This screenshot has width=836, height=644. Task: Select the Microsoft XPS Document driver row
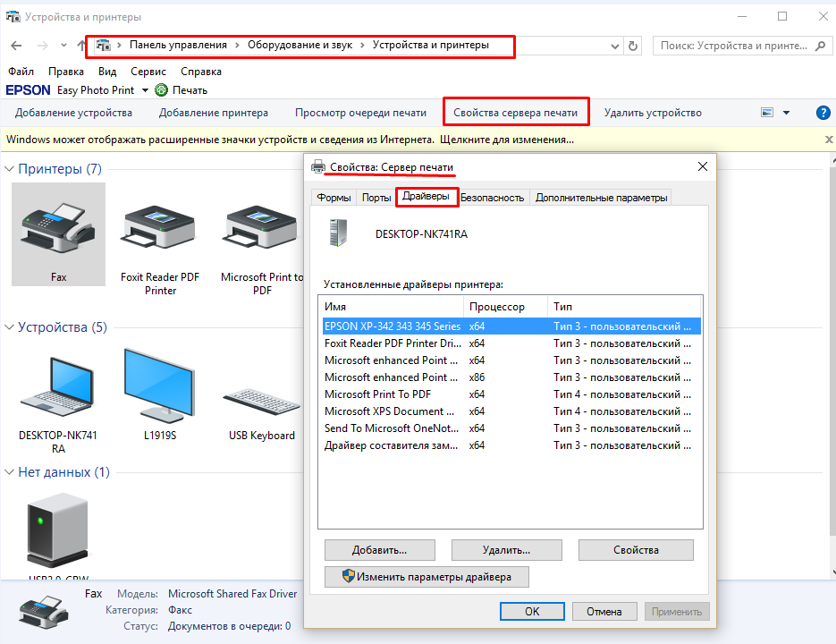[x=511, y=412]
